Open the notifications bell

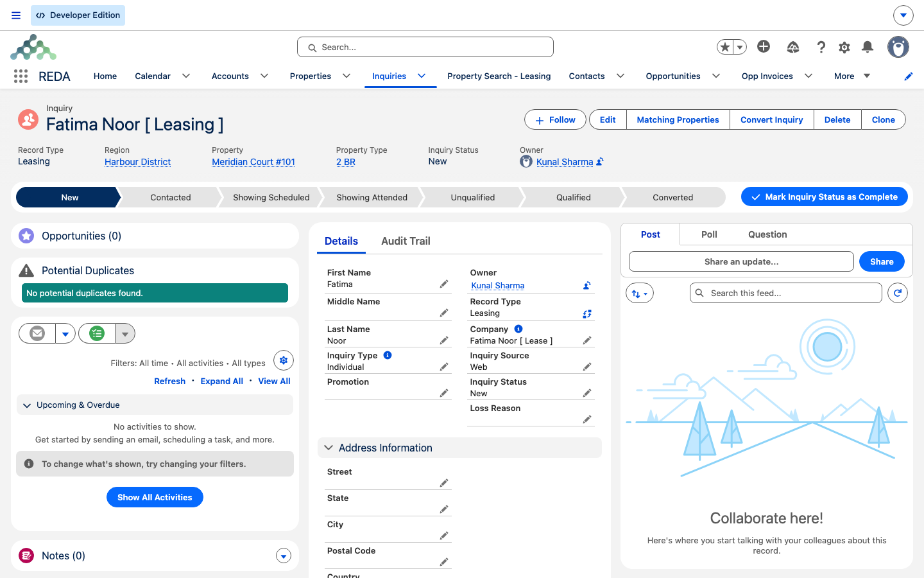868,47
